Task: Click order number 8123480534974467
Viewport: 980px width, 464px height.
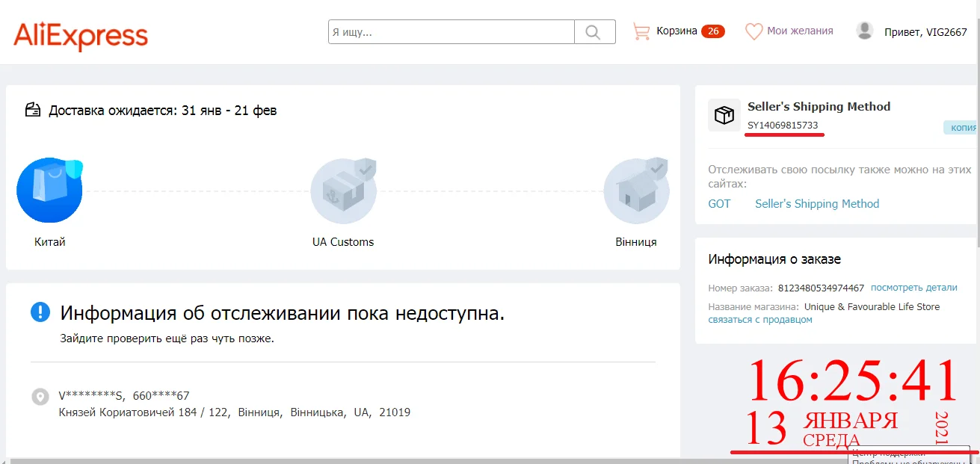Action: [x=821, y=288]
